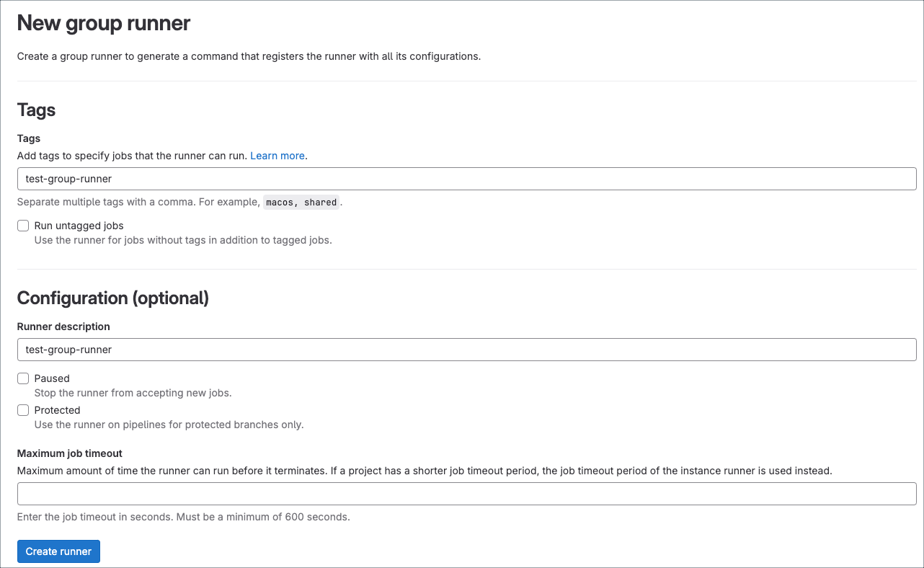Click the Configuration (optional) section heading
Screen dimensions: 924x568
[113, 298]
